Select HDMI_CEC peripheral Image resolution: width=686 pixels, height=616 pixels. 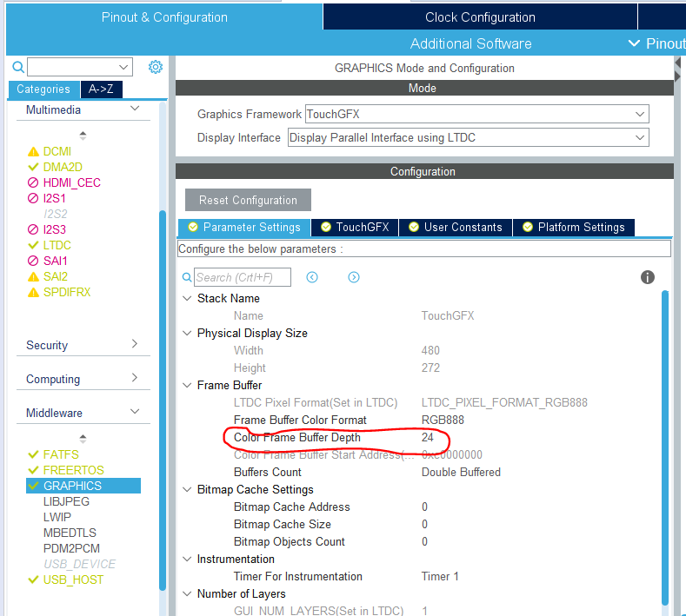(x=72, y=182)
